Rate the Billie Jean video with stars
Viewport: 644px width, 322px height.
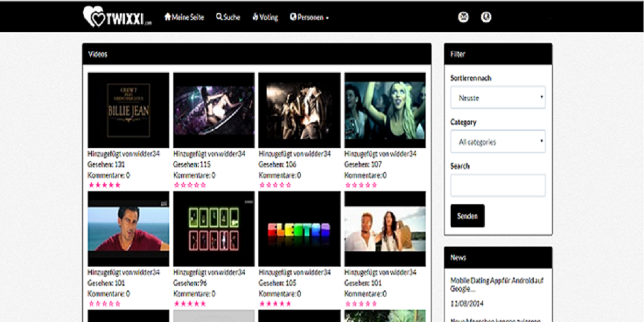(x=104, y=185)
